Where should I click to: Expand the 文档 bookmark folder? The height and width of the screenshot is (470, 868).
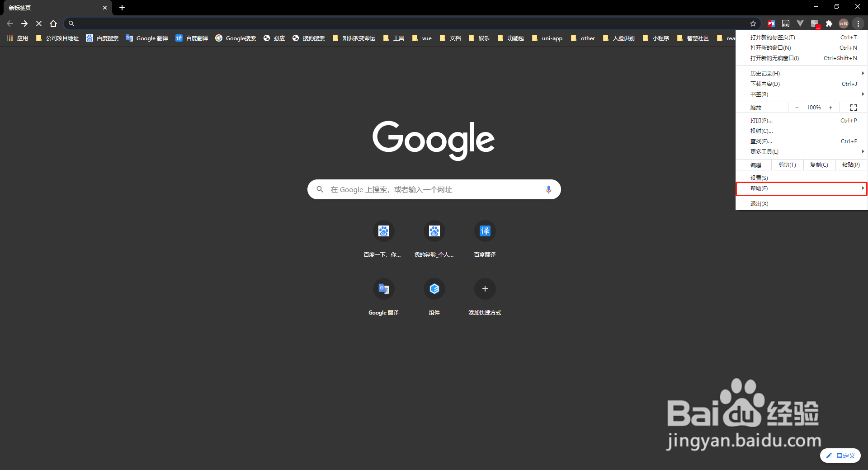click(x=450, y=38)
